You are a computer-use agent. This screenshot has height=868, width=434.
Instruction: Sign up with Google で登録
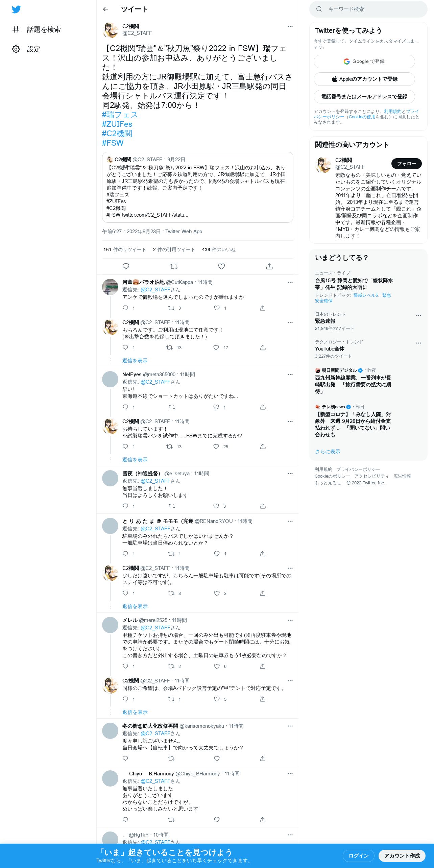[364, 62]
